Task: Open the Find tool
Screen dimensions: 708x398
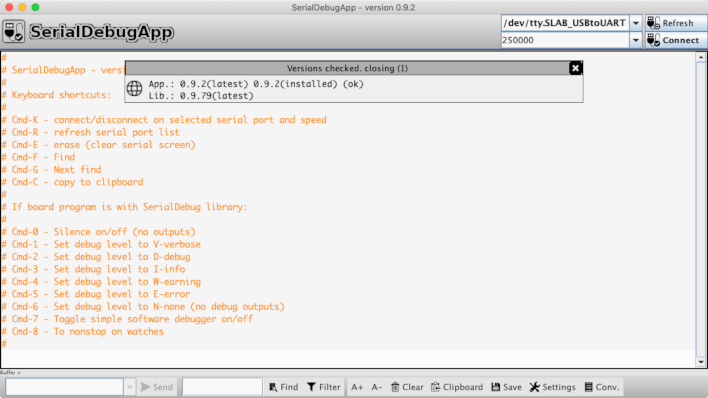Action: 284,387
